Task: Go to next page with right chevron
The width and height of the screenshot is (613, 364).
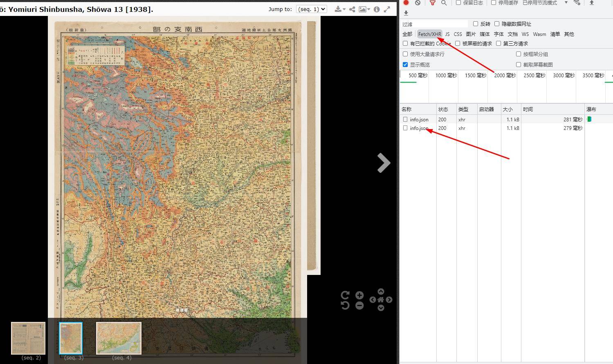Action: (384, 163)
